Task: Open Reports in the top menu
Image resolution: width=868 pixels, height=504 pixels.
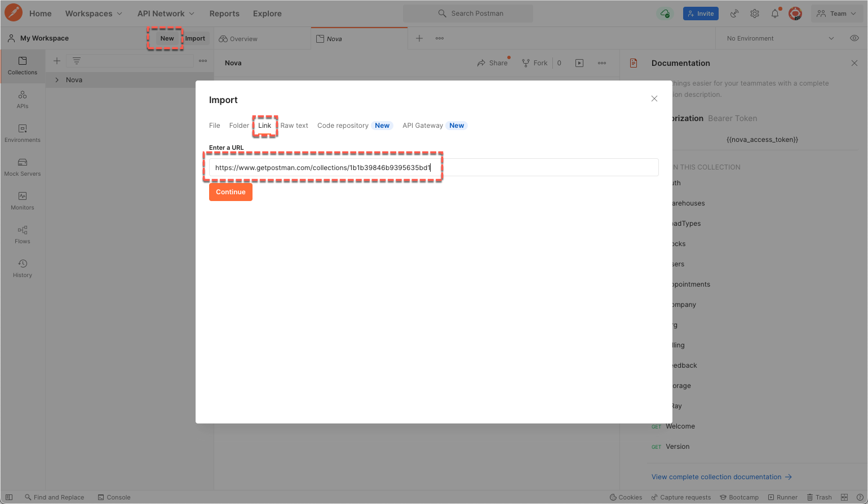Action: point(224,14)
